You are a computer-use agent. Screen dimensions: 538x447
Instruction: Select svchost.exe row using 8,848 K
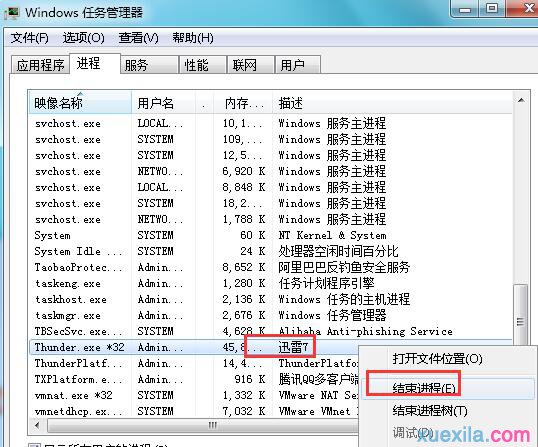pos(271,187)
